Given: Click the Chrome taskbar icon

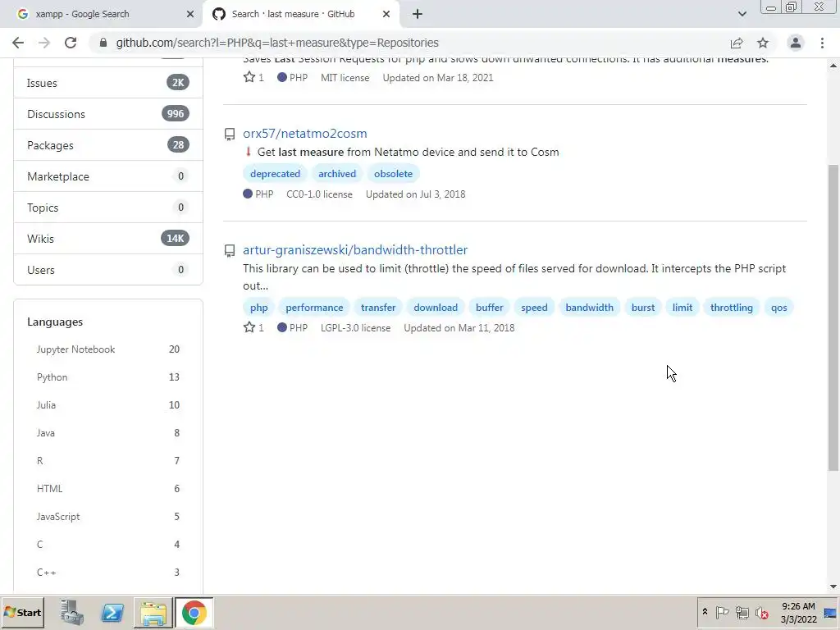Looking at the screenshot, I should pyautogui.click(x=194, y=612).
